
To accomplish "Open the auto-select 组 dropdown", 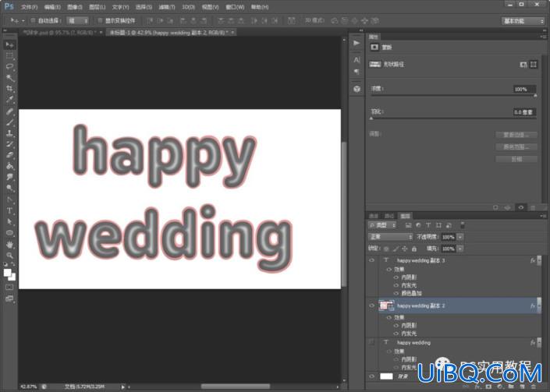I will (77, 21).
